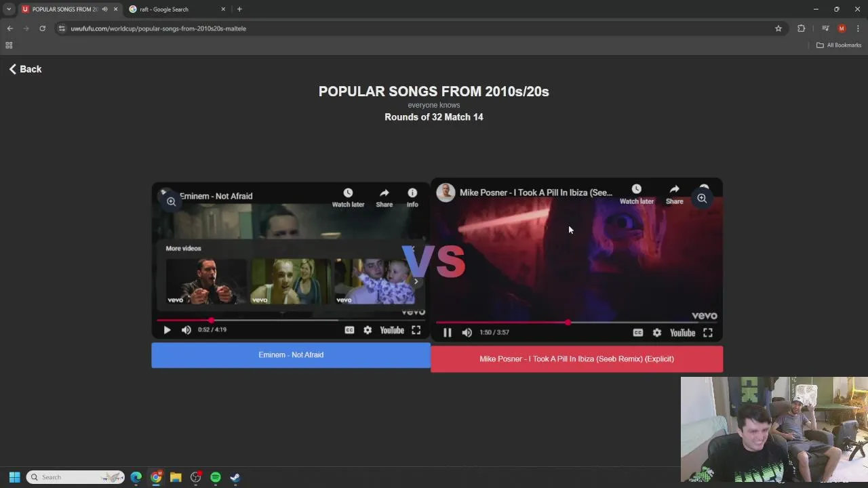Enter fullscreen on the Eminem video
The image size is (868, 488).
pos(416,330)
